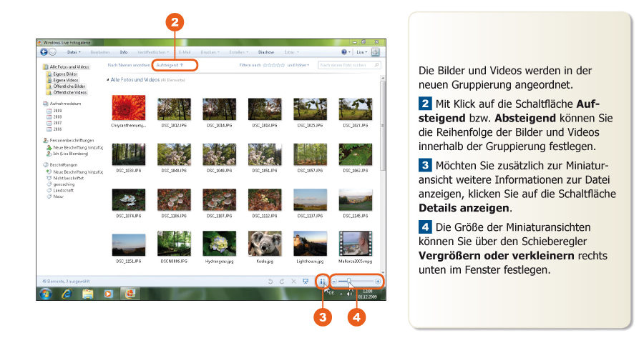Click the Details anzeigen view icon
644x343 pixels.
point(323,282)
